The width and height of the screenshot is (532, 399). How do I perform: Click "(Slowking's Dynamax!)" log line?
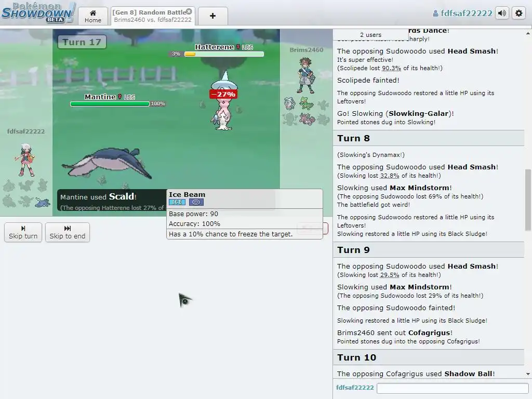[370, 155]
